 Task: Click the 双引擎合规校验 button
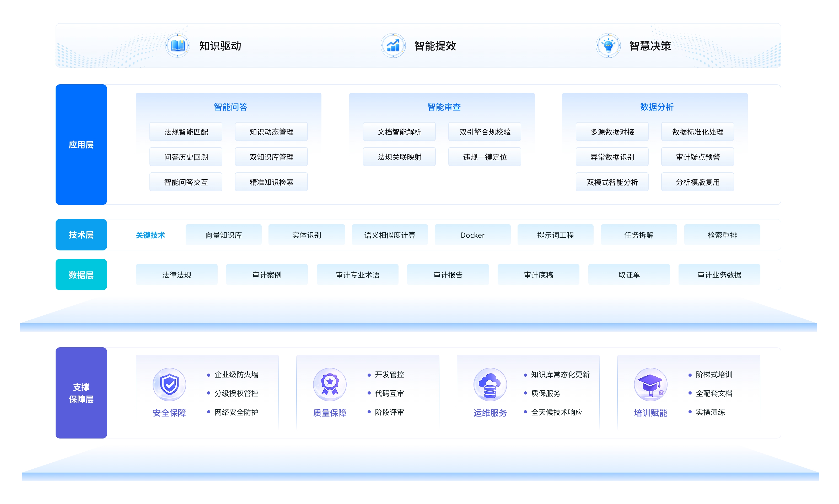click(x=485, y=132)
